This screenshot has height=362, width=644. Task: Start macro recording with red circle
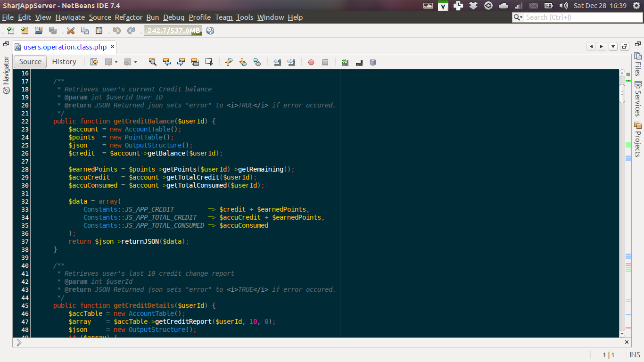(311, 62)
